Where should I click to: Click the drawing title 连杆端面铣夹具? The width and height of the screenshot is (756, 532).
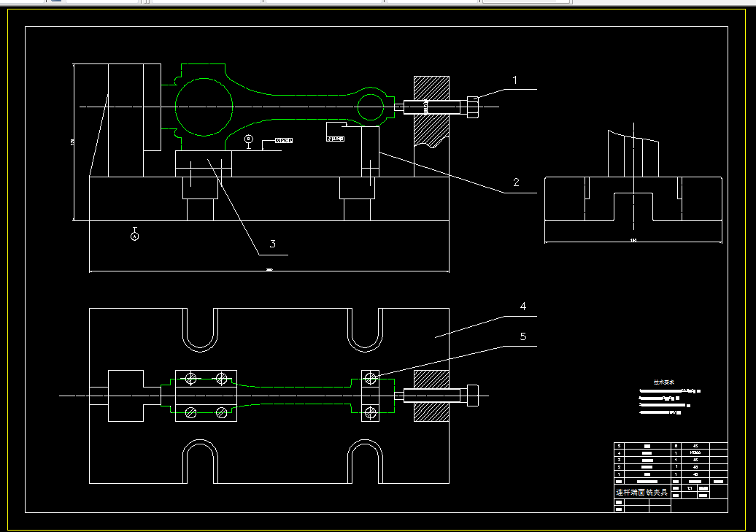pos(641,493)
